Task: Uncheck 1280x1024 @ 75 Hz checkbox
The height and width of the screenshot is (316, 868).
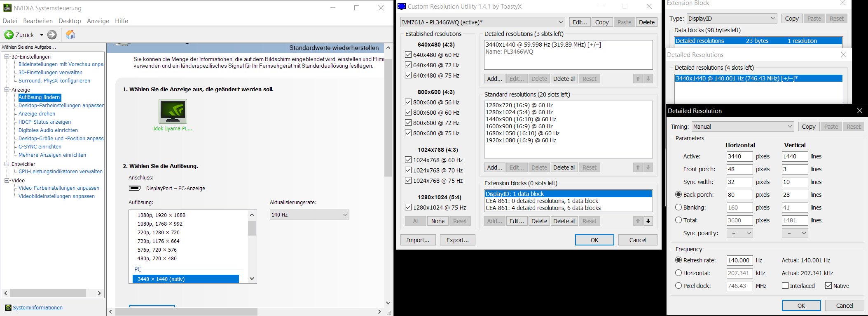Action: tap(408, 208)
